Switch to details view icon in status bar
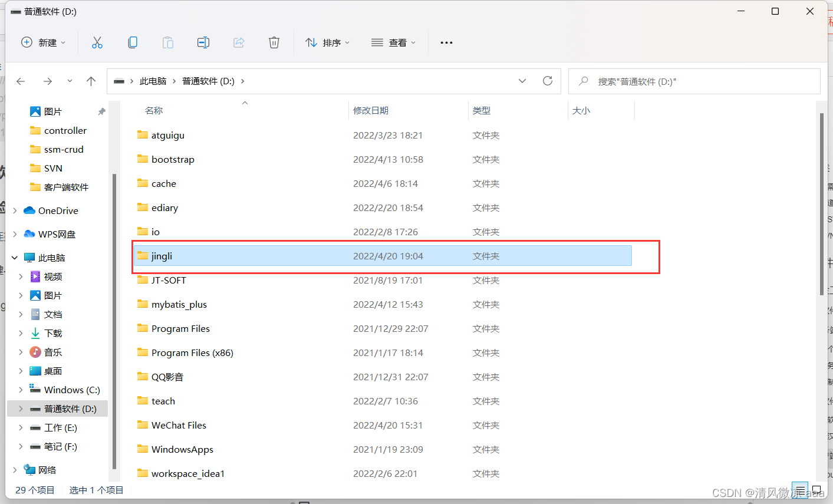The height and width of the screenshot is (504, 833). [x=800, y=490]
